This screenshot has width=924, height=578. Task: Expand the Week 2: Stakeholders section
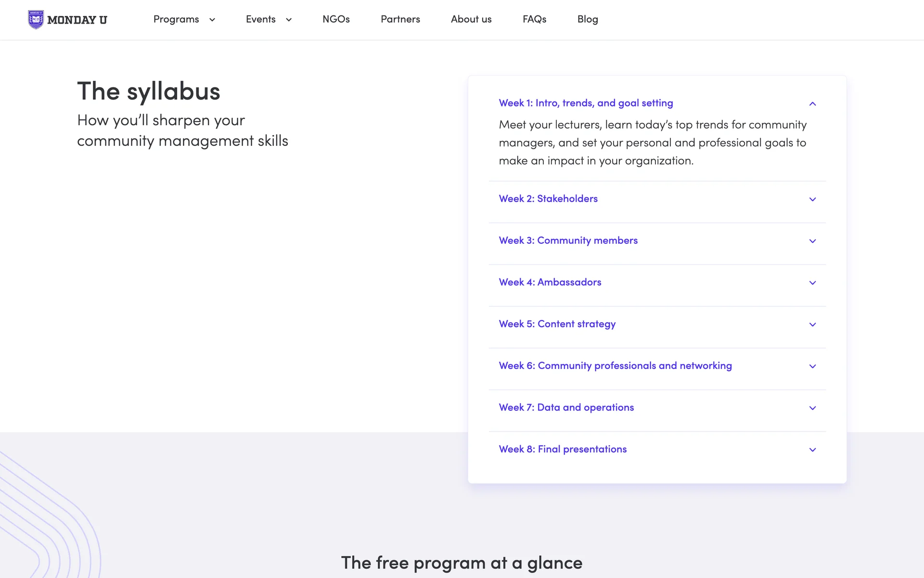click(x=548, y=198)
